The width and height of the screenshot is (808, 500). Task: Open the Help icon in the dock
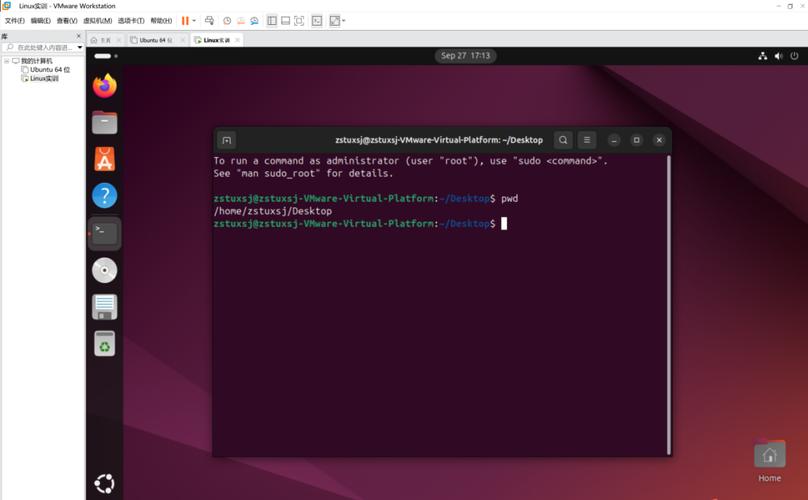105,196
